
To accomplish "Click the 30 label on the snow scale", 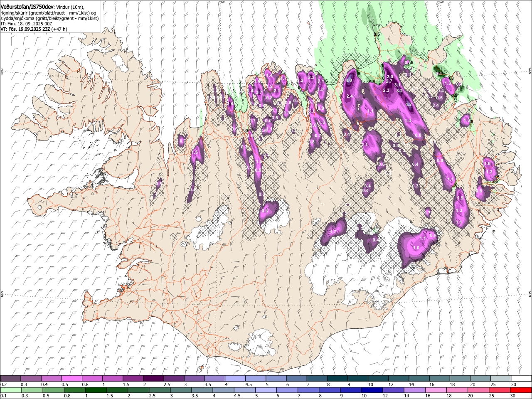I will click(514, 384).
